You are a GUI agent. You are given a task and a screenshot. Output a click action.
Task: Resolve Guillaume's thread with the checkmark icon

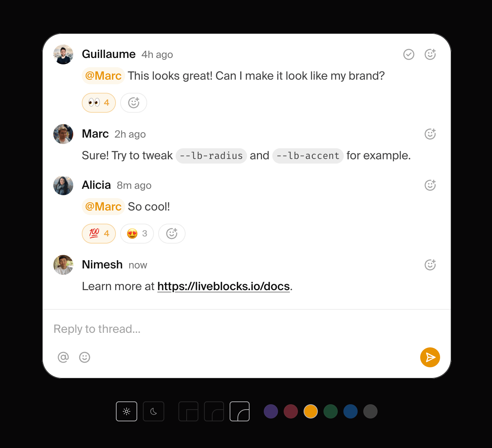[409, 54]
